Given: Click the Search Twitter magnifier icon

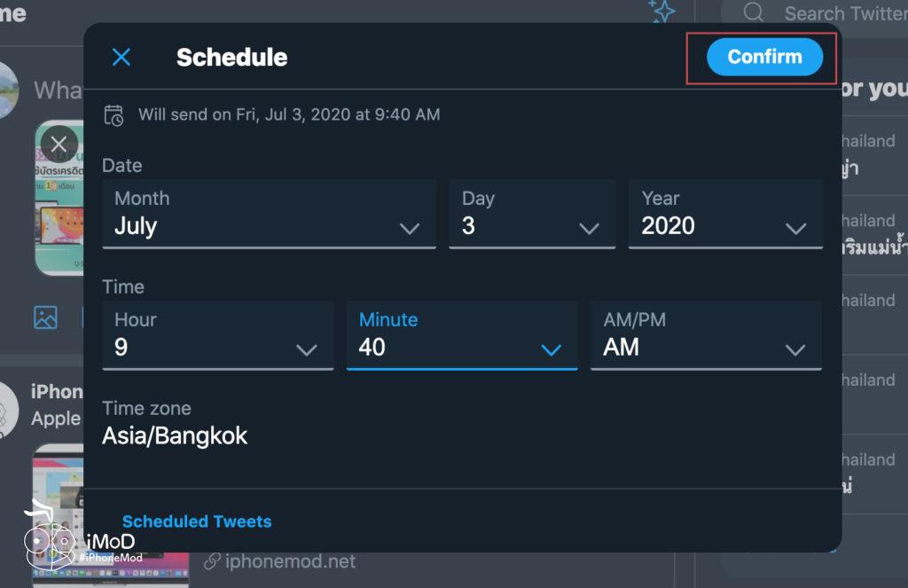Looking at the screenshot, I should click(754, 12).
